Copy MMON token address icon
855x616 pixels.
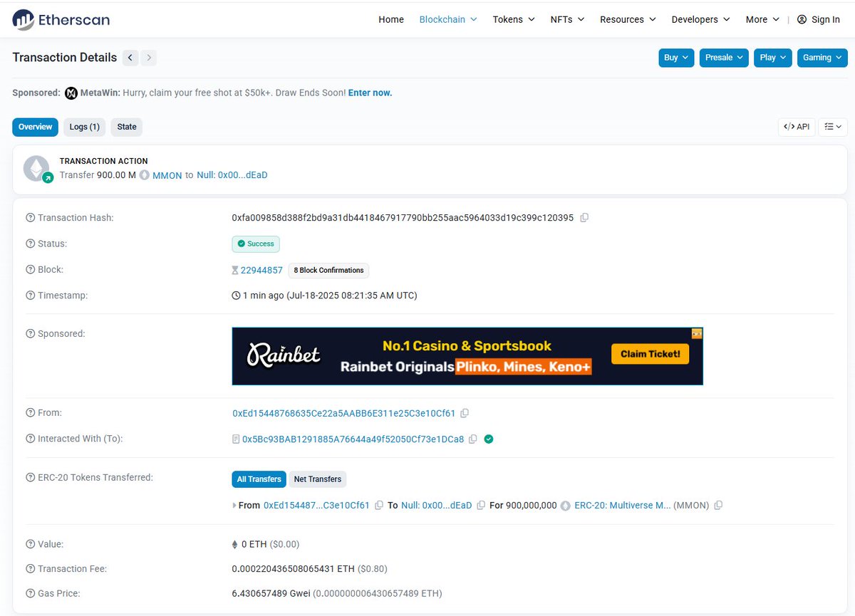tap(718, 506)
